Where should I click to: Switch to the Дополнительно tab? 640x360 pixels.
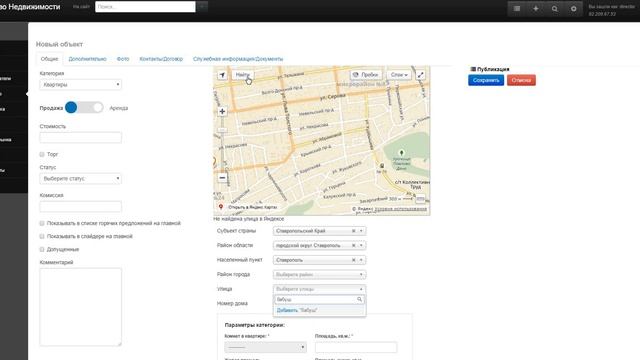(x=87, y=59)
